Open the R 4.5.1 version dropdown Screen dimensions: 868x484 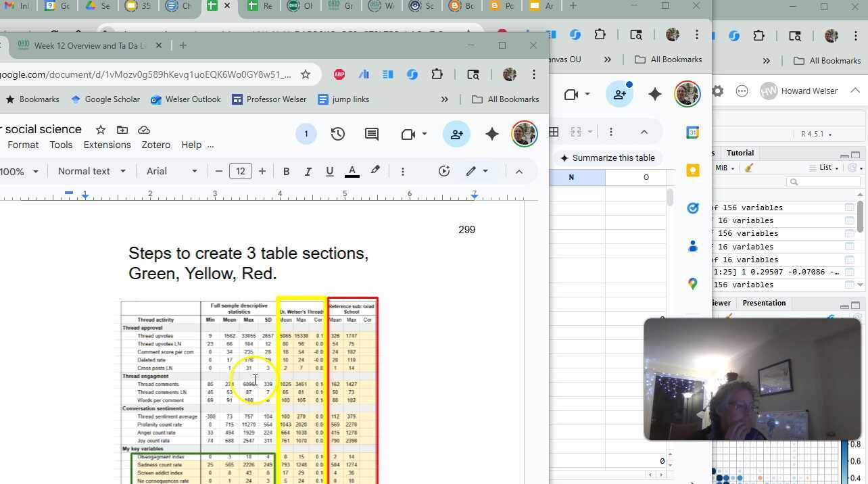coord(816,134)
